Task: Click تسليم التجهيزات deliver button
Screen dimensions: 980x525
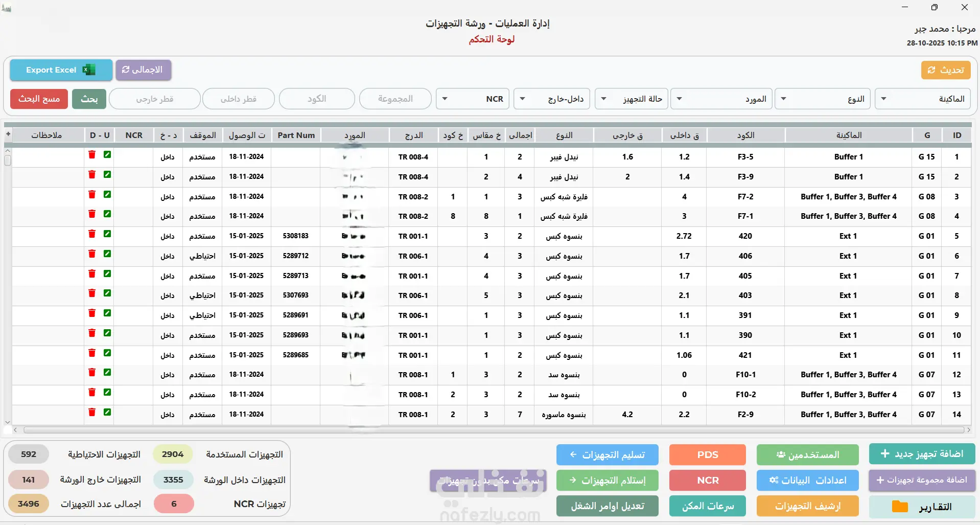Action: [608, 454]
